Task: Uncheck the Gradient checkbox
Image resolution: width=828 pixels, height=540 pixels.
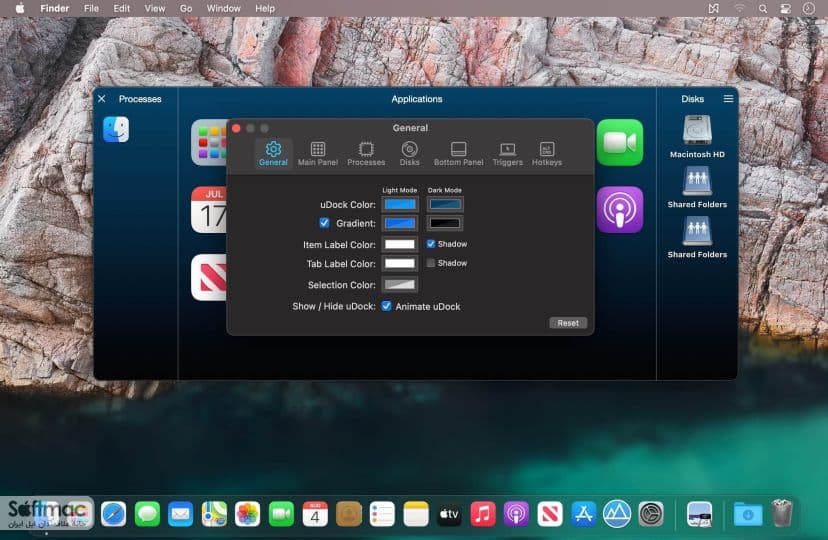Action: (324, 223)
